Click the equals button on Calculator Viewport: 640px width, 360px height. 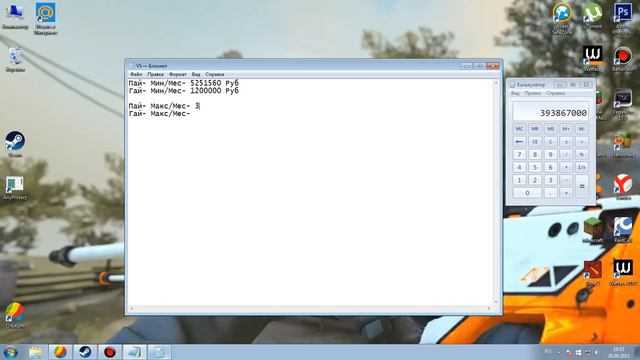(x=582, y=187)
